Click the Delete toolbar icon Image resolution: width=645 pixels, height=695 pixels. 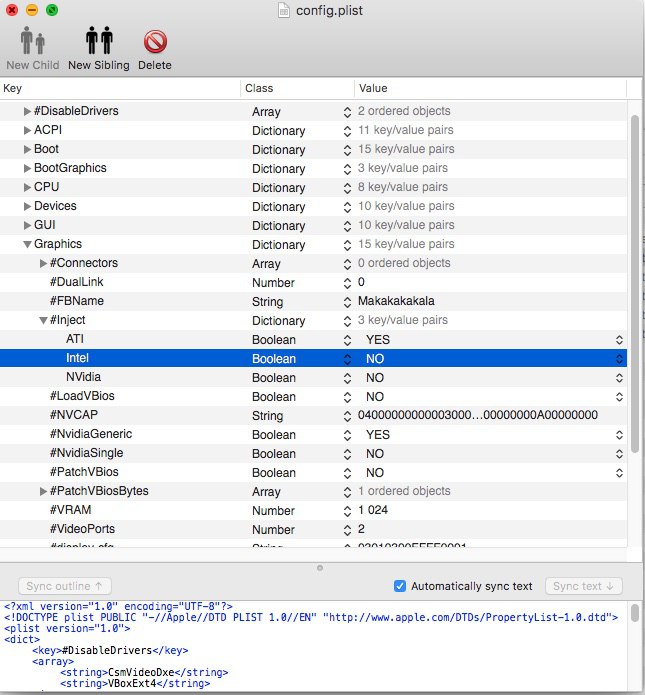pos(155,41)
